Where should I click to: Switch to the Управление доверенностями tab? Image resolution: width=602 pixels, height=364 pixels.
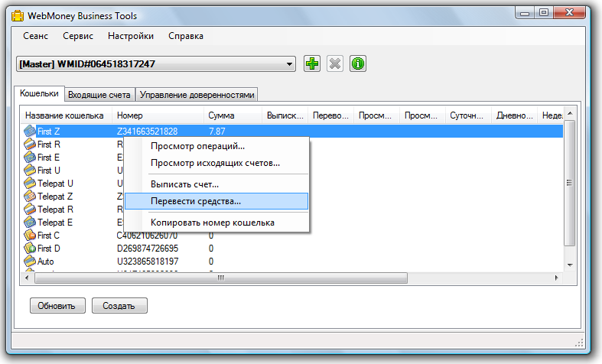[x=197, y=95]
